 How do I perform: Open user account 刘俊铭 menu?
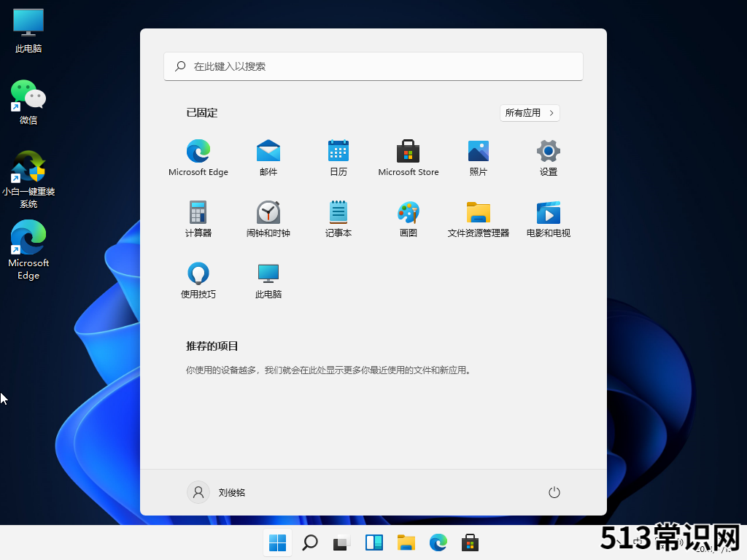click(217, 492)
